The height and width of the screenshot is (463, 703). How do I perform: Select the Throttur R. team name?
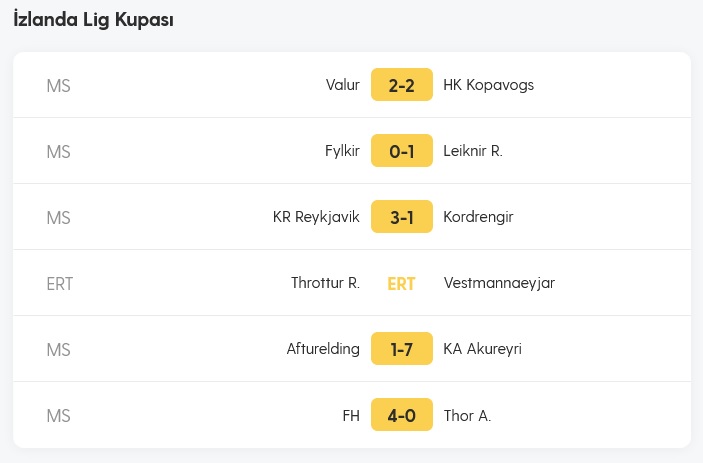[x=325, y=283]
